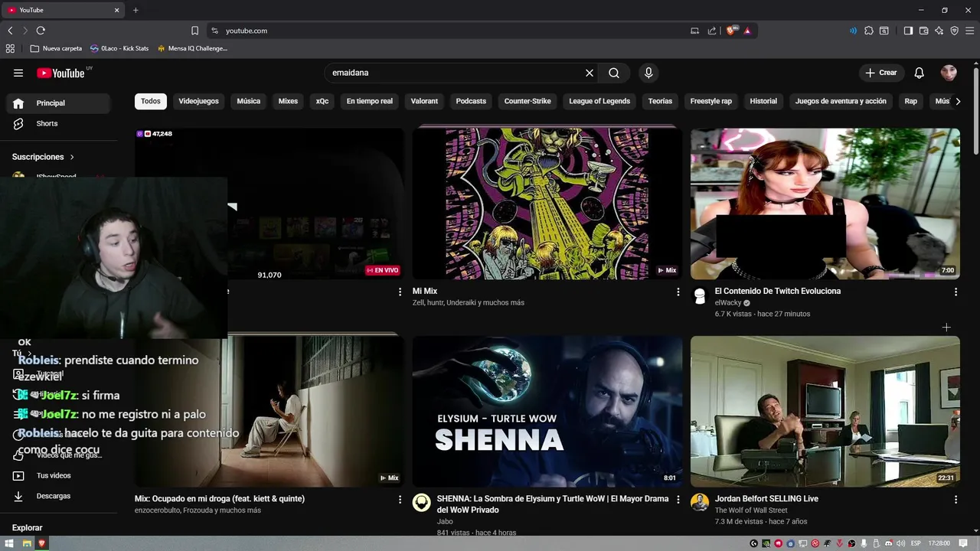Run search with the magnifier icon

[x=614, y=73]
